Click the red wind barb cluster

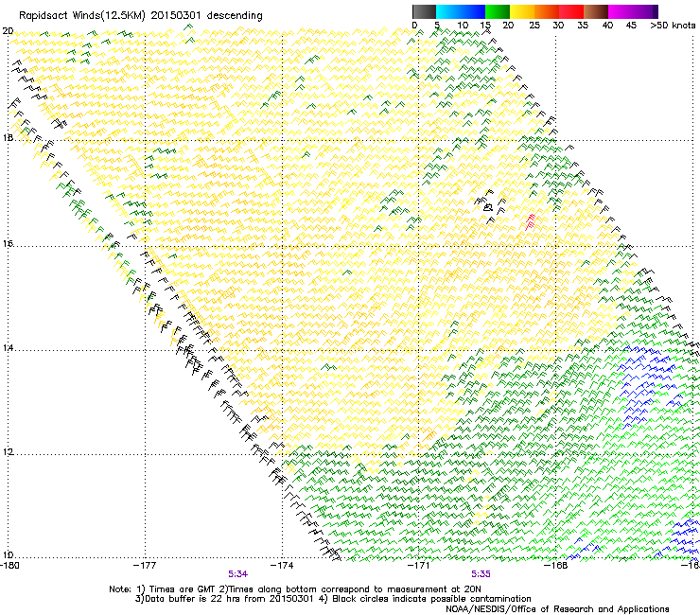click(531, 221)
